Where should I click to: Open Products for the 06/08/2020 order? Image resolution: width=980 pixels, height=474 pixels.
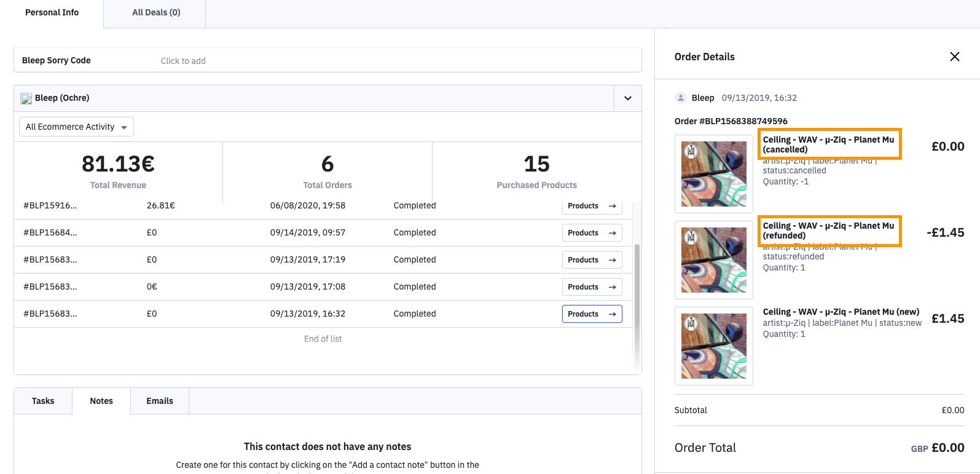[x=592, y=207]
